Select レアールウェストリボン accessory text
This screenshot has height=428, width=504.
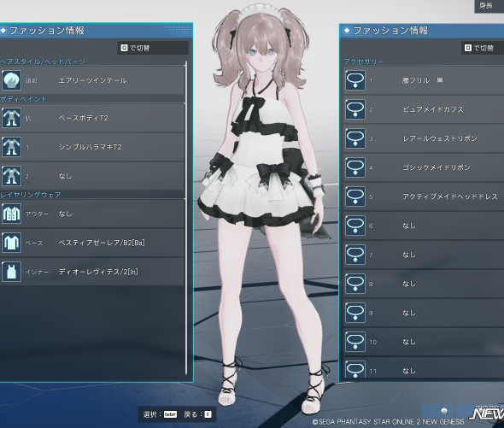[440, 138]
